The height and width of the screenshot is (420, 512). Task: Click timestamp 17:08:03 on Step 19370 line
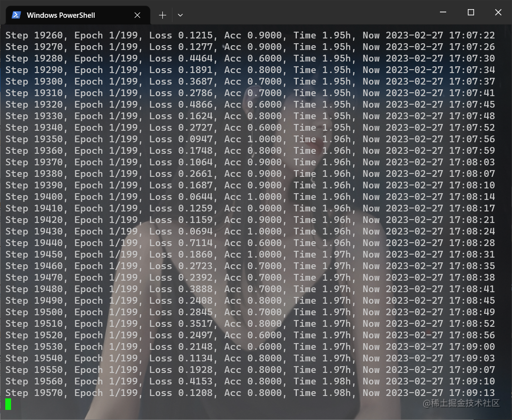[472, 162]
